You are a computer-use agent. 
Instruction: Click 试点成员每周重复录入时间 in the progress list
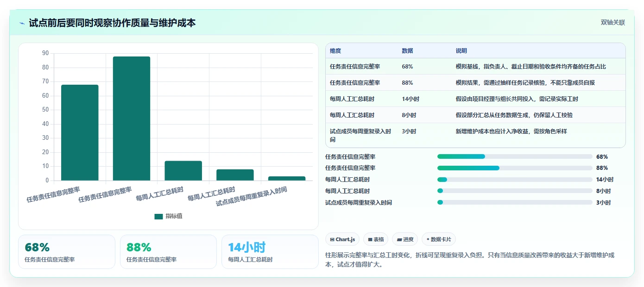(x=359, y=203)
